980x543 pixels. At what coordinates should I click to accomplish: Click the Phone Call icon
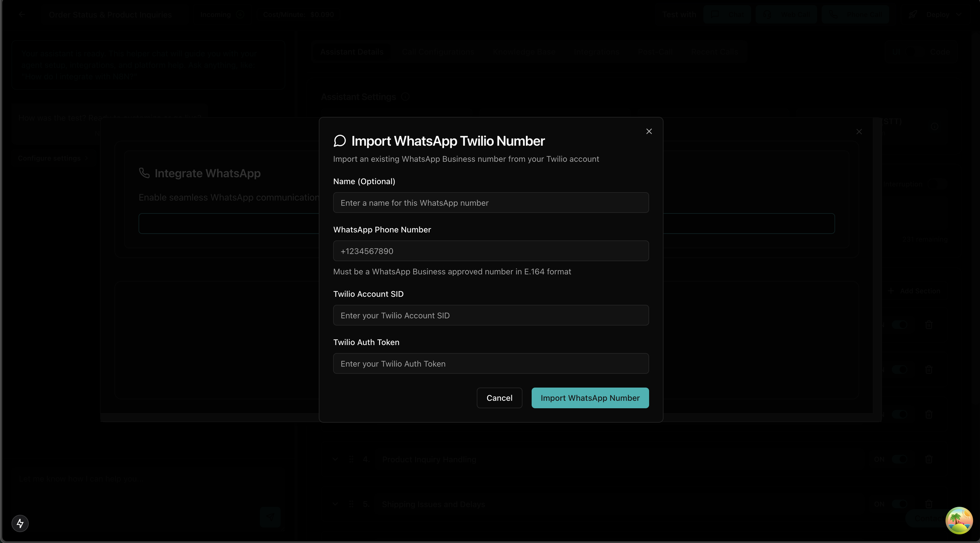click(x=833, y=14)
